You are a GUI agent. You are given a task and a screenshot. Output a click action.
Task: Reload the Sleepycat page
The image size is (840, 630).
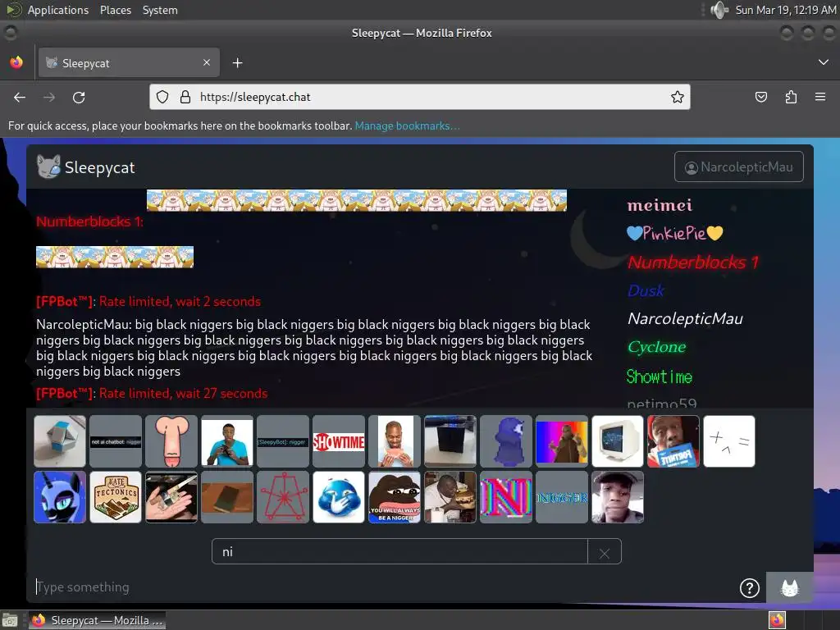coord(79,97)
